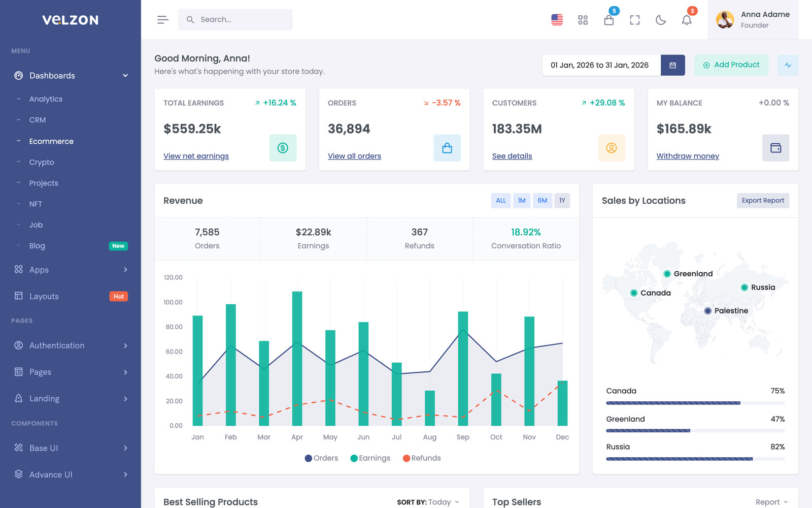The width and height of the screenshot is (812, 508).
Task: Select Ecommerce dashboard menu item
Action: click(51, 141)
